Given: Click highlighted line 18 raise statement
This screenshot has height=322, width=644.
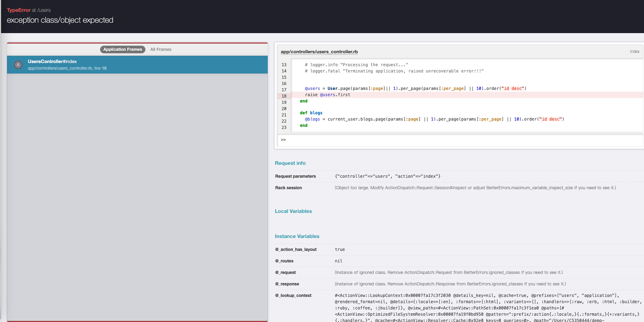Looking at the screenshot, I should coord(327,95).
